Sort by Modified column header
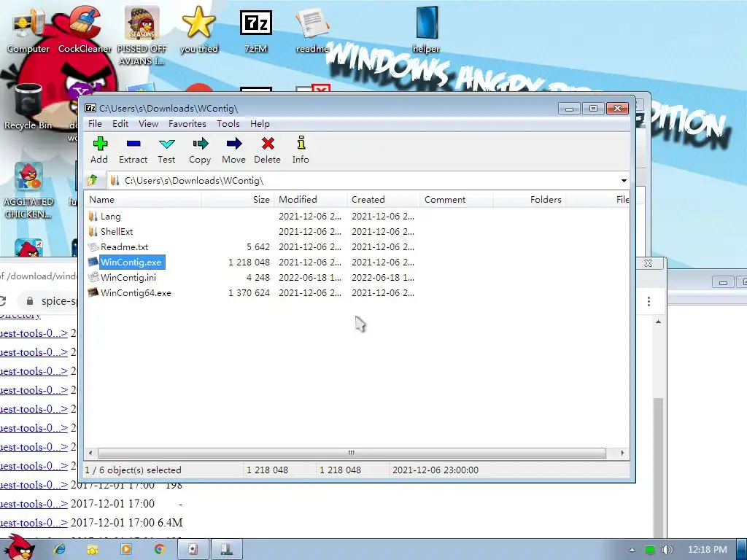 pyautogui.click(x=311, y=200)
